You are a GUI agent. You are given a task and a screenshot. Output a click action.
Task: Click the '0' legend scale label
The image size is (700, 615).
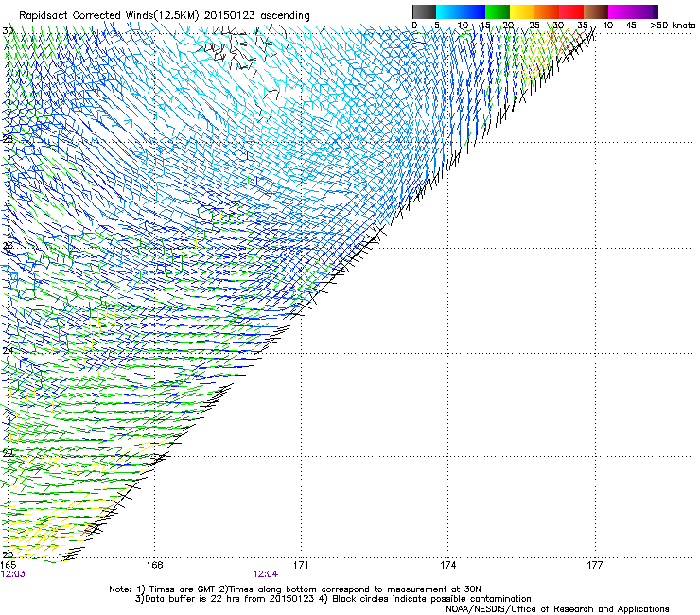click(x=414, y=26)
